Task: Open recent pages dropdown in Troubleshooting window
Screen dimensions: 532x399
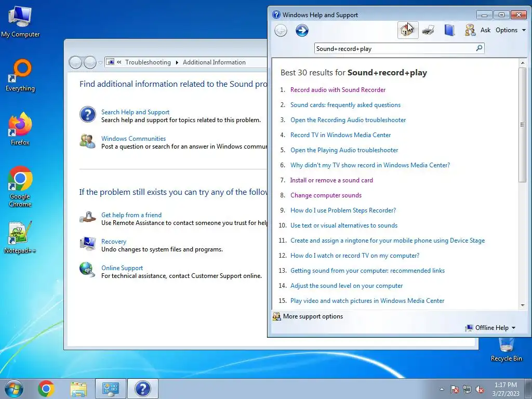Action: coord(100,62)
